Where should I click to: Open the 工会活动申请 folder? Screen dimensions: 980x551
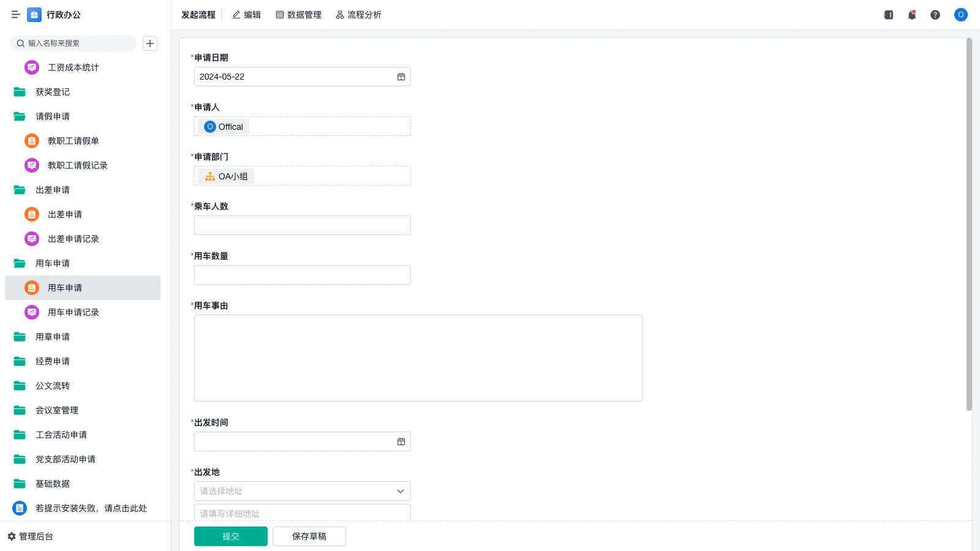coord(83,435)
